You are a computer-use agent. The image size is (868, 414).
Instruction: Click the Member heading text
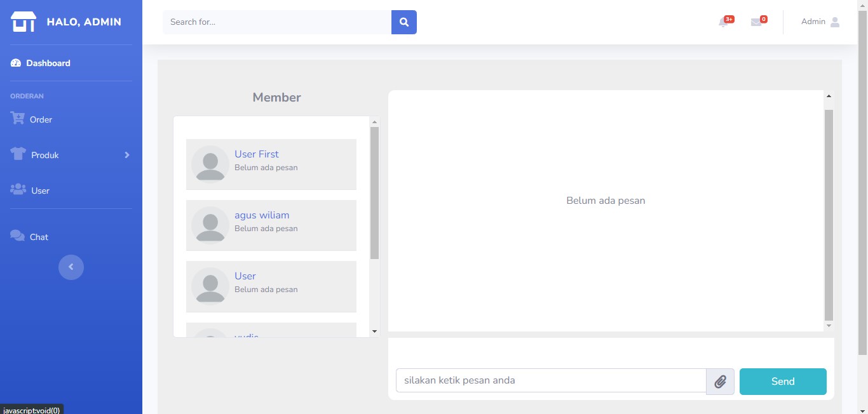coord(276,97)
